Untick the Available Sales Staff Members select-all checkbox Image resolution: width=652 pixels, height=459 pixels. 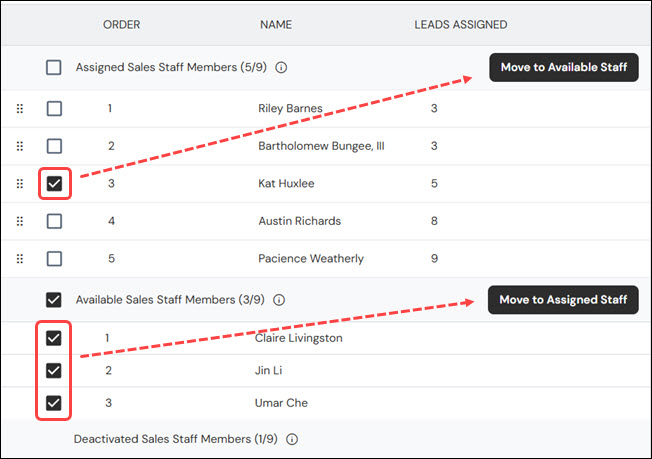pos(54,300)
